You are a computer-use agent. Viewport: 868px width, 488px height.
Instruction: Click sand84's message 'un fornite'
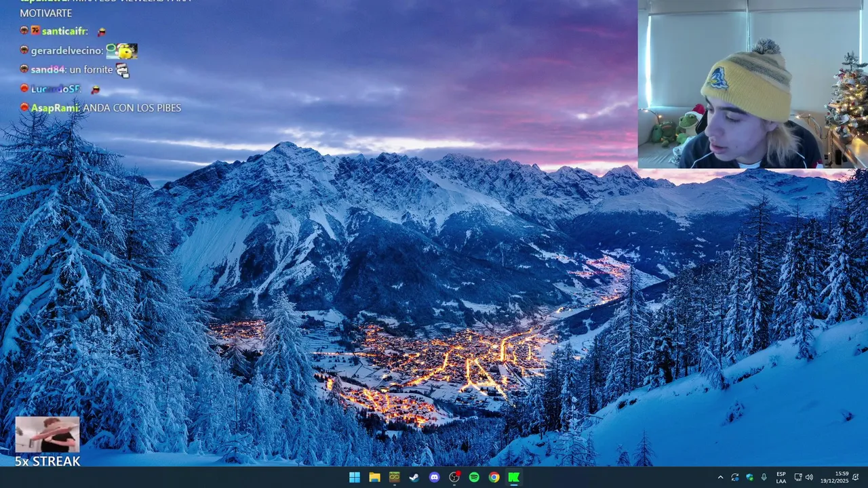click(x=91, y=70)
